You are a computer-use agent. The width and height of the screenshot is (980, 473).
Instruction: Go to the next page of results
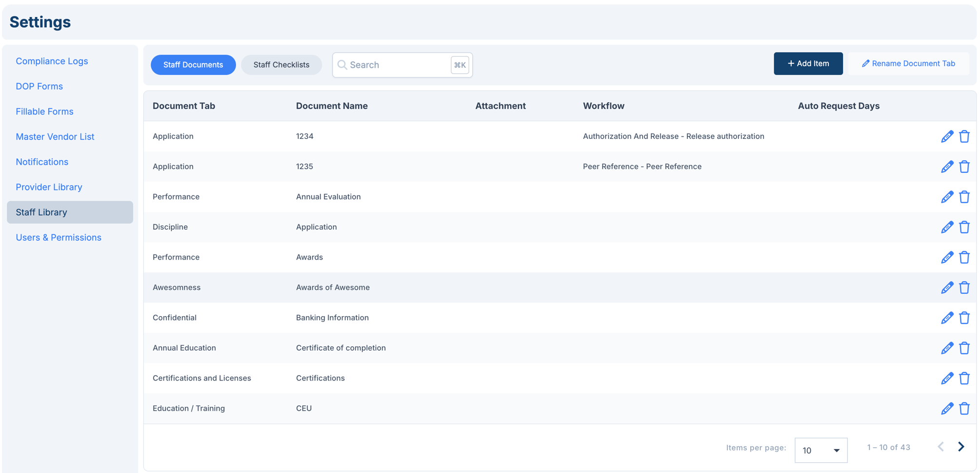pyautogui.click(x=961, y=447)
